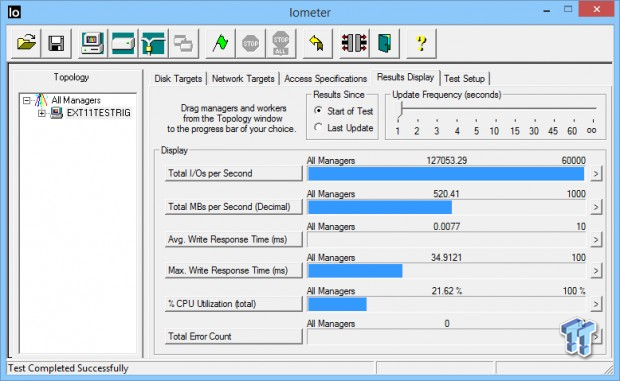Click Avg. Write Response Time (ms) button
This screenshot has width=620, height=381.
click(233, 240)
